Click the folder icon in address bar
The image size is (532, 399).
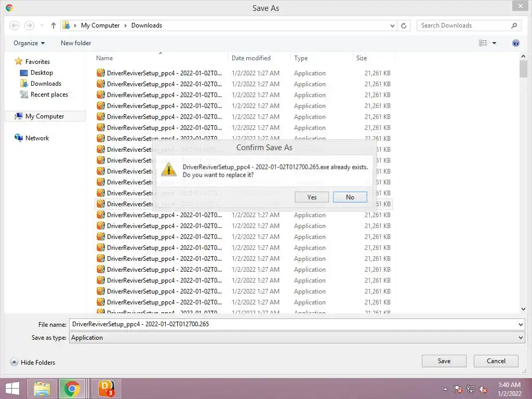66,25
